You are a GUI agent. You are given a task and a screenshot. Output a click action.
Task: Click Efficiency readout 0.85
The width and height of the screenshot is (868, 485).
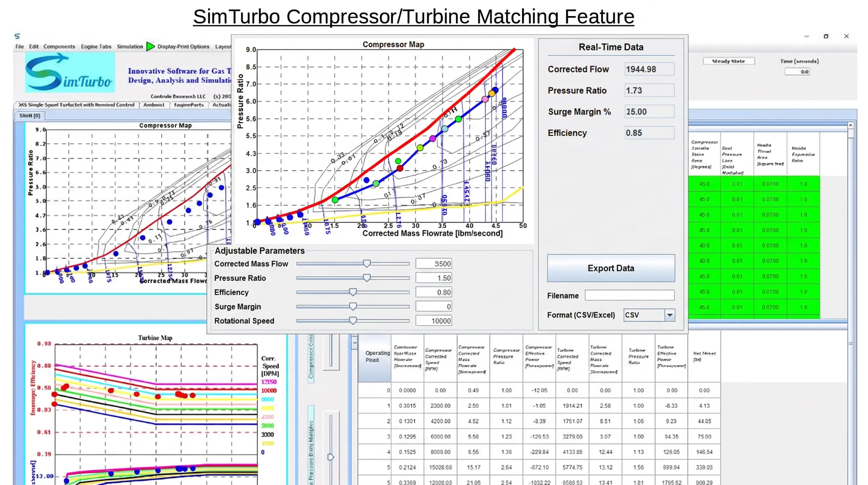(x=649, y=133)
